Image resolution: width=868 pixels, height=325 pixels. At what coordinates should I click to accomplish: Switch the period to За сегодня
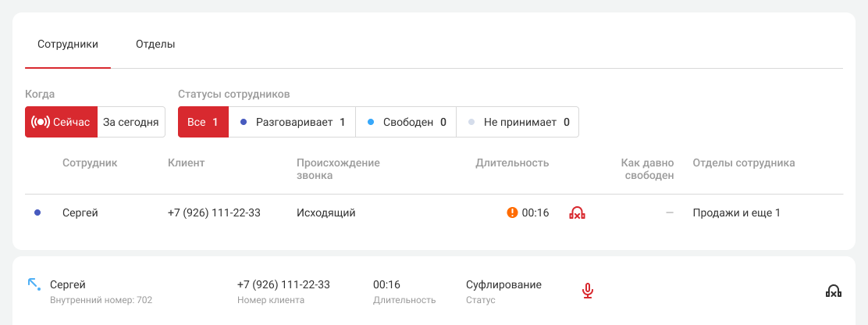pos(131,122)
